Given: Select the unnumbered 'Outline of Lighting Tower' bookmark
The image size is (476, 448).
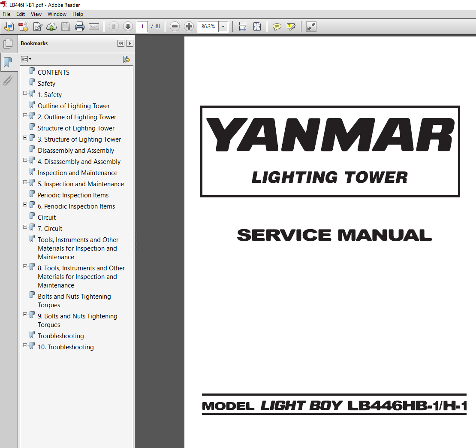Looking at the screenshot, I should (x=74, y=106).
